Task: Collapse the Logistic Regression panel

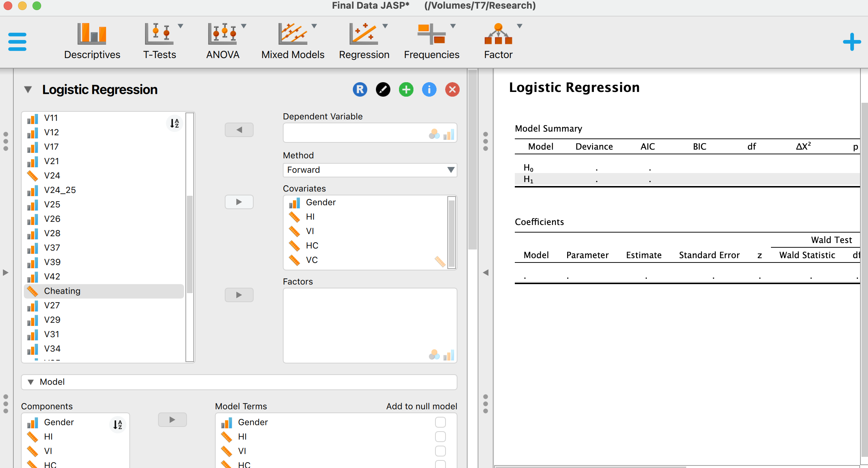Action: pyautogui.click(x=28, y=89)
